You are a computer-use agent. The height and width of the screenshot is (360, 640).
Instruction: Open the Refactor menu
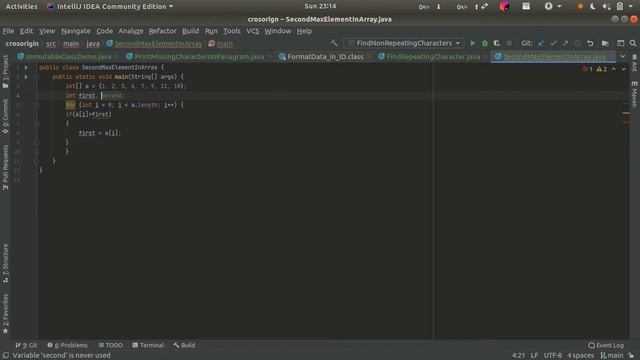point(162,31)
